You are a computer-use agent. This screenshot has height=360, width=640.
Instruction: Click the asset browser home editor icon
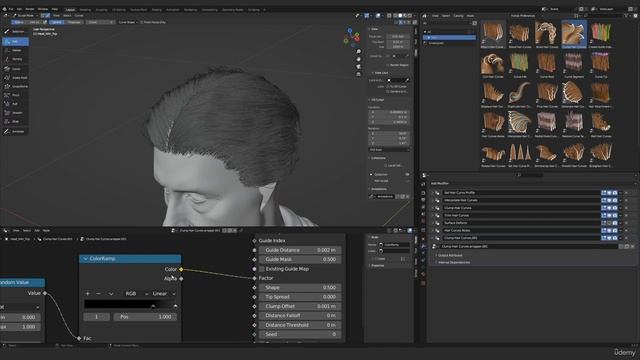pyautogui.click(x=424, y=16)
